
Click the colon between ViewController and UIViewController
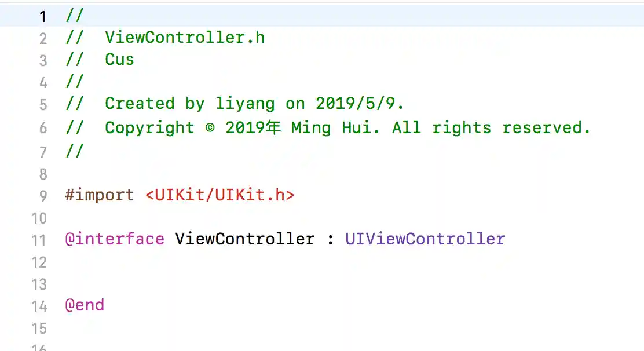[330, 240]
